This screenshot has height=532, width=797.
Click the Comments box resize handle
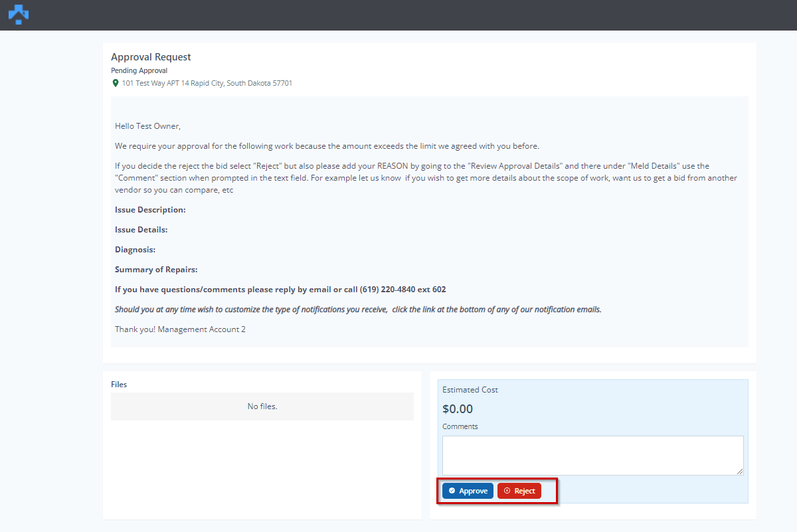[x=740, y=472]
